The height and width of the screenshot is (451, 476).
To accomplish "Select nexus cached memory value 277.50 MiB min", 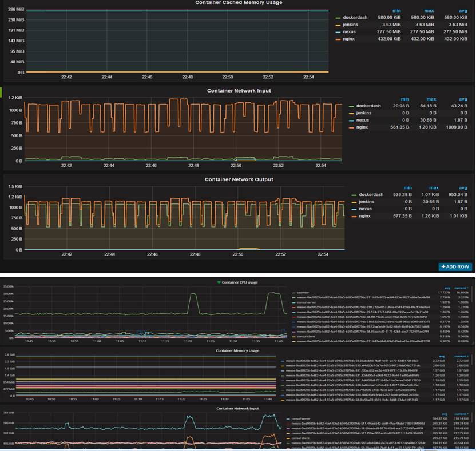I will pos(389,31).
